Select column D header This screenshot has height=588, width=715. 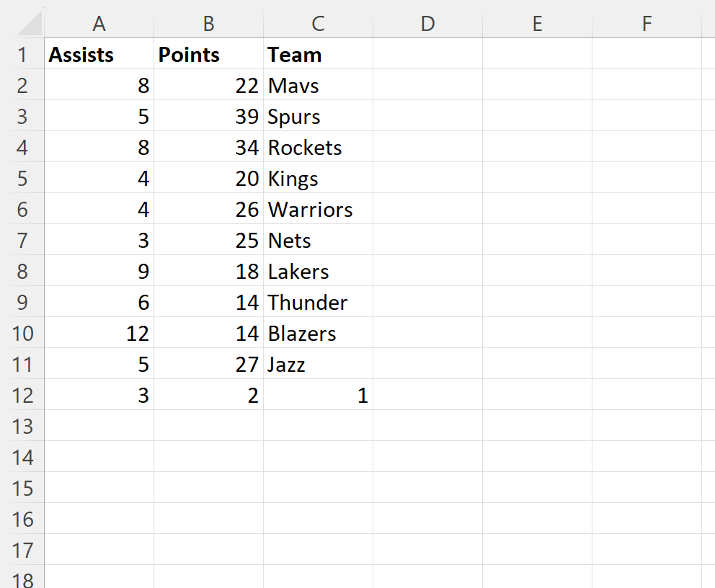[x=427, y=23]
